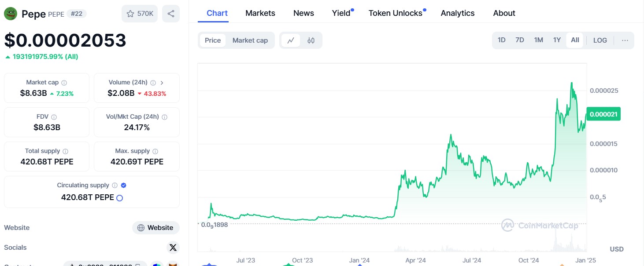
Task: Switch to candlestick chart icon
Action: click(x=311, y=40)
